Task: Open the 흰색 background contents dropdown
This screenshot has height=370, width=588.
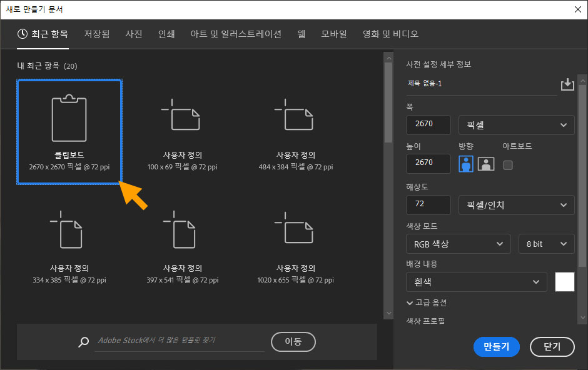Action: coord(477,282)
